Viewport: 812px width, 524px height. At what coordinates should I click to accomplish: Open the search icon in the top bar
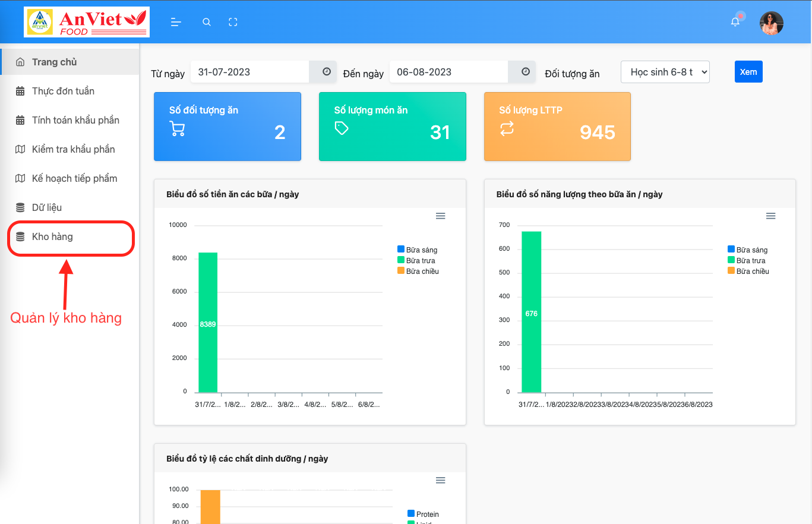pyautogui.click(x=206, y=21)
